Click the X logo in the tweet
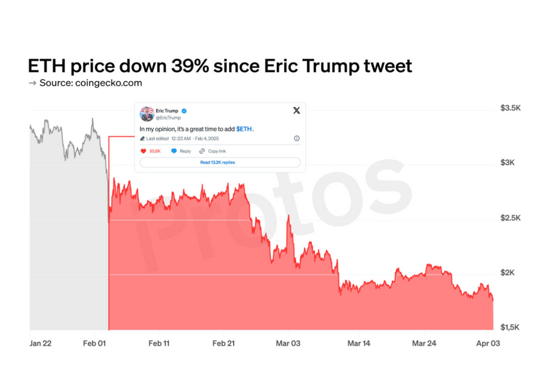 click(296, 110)
